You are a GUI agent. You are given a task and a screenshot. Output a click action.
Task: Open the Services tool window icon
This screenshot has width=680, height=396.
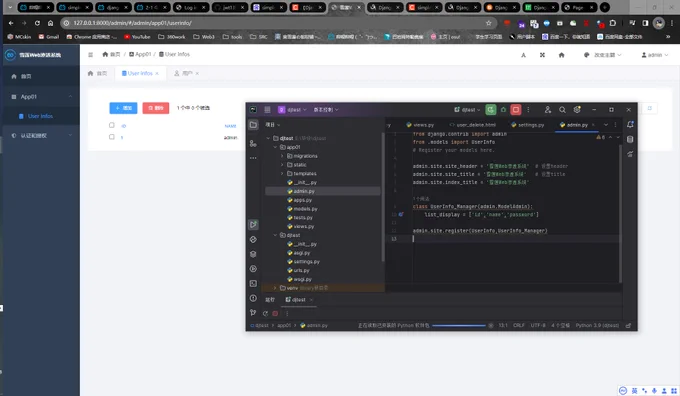click(253, 269)
